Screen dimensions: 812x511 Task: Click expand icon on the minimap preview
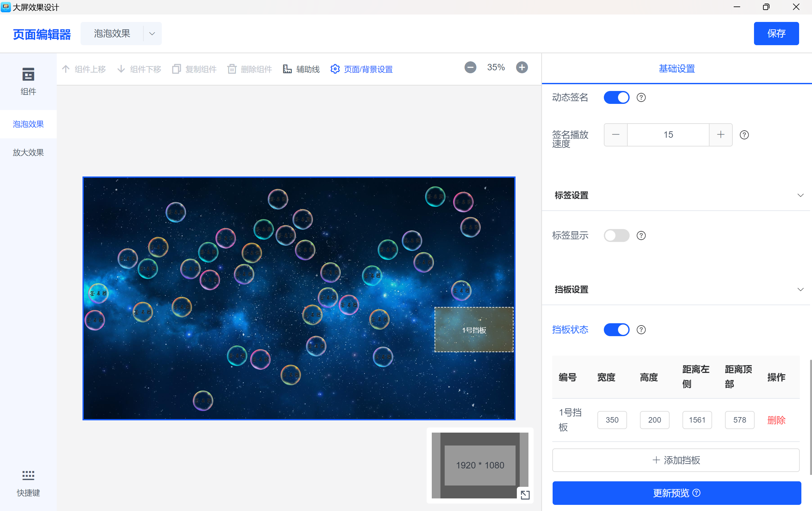click(x=525, y=495)
